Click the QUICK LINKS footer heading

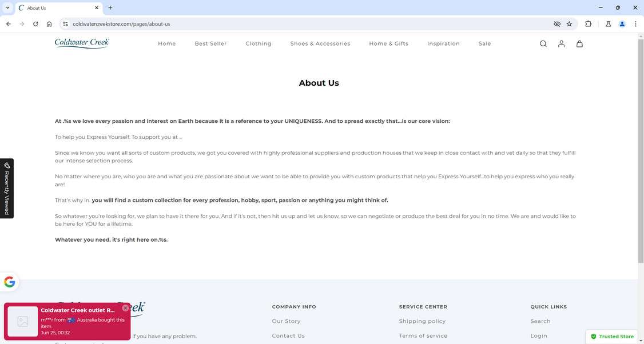tap(548, 307)
